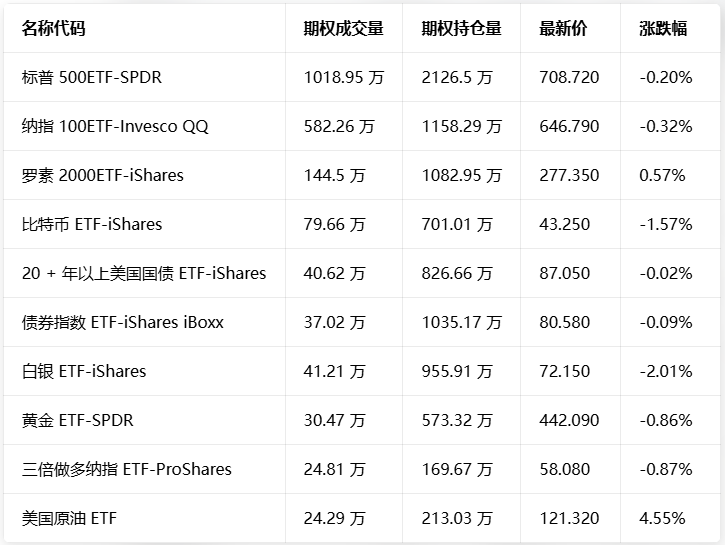725x545 pixels.
Task: Click the -2.01% change for 白银 ETF
Action: click(666, 371)
